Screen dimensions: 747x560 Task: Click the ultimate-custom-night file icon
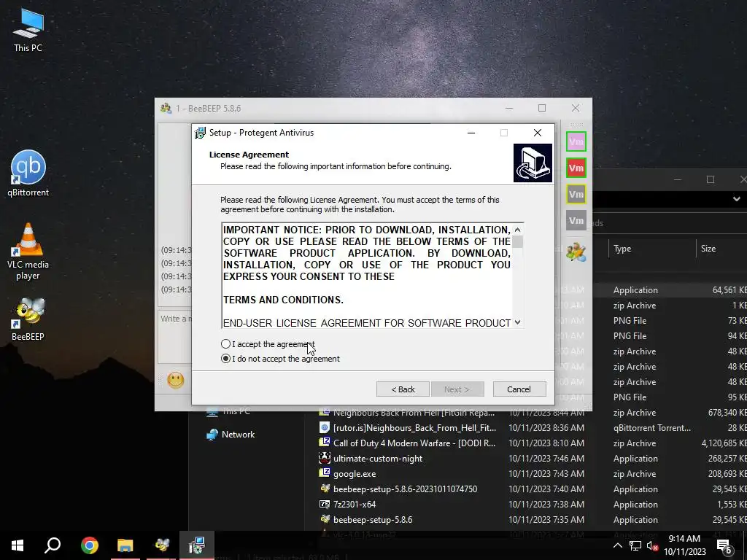[x=325, y=458]
